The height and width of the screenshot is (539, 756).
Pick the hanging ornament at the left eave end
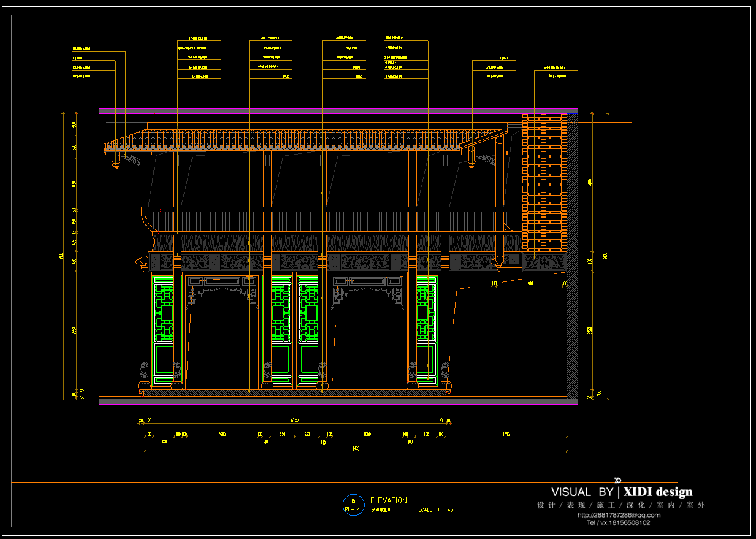(115, 162)
